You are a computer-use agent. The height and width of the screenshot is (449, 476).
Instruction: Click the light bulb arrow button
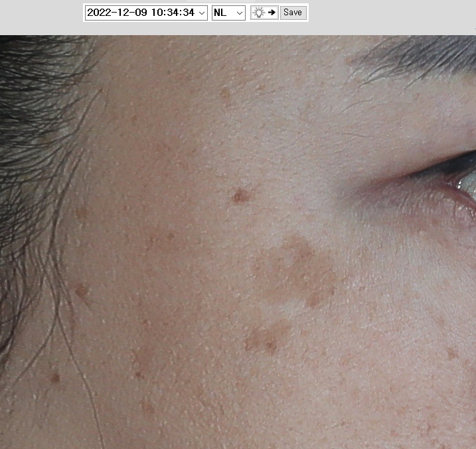(264, 13)
